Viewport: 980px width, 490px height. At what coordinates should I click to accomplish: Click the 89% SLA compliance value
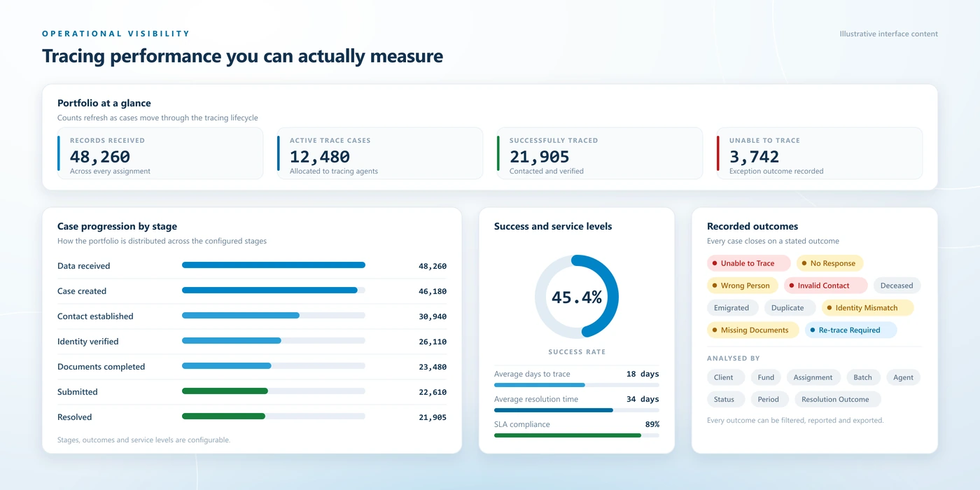click(652, 424)
